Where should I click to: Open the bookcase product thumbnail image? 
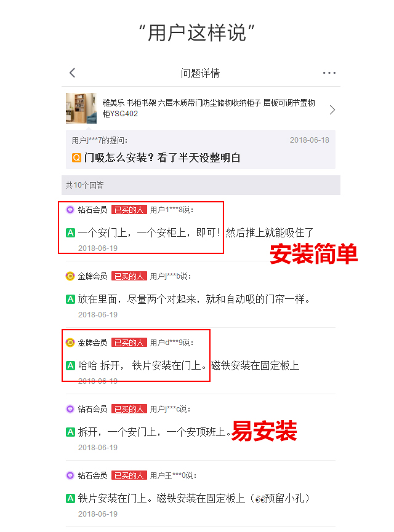81,108
